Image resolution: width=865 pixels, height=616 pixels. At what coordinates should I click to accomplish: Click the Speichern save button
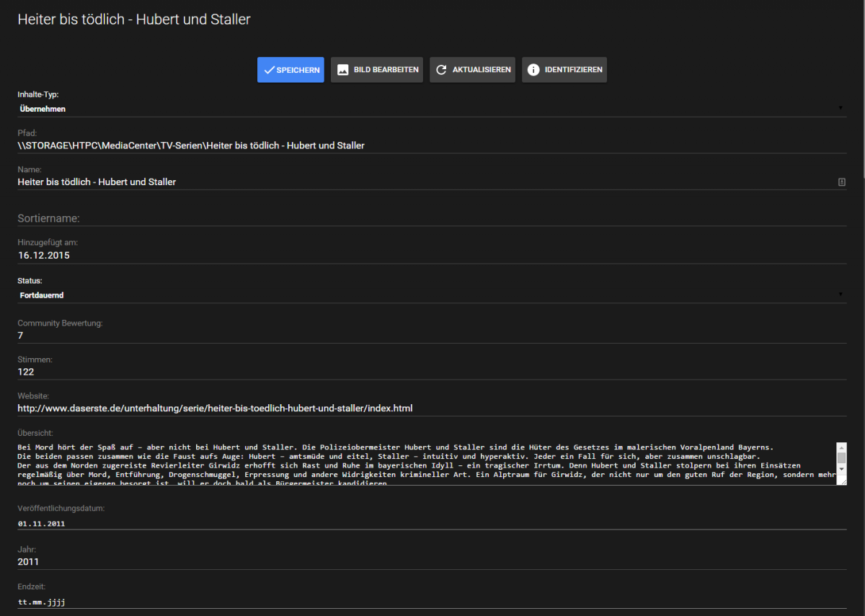click(x=290, y=70)
